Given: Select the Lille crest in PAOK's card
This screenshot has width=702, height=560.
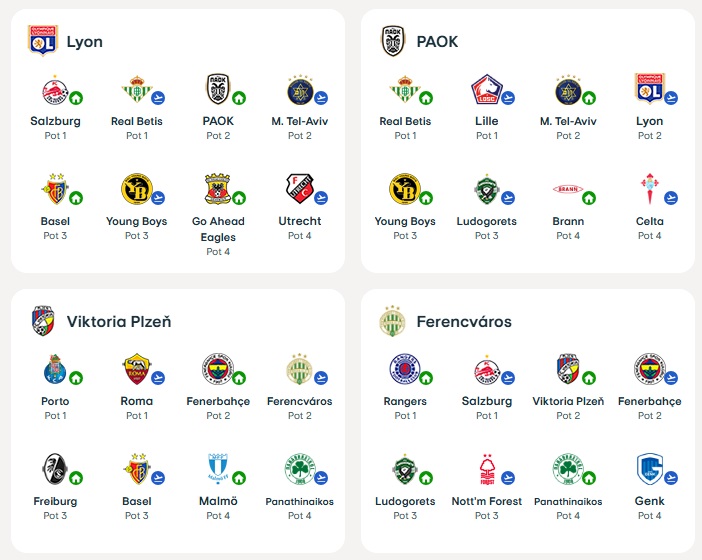Looking at the screenshot, I should [x=486, y=90].
